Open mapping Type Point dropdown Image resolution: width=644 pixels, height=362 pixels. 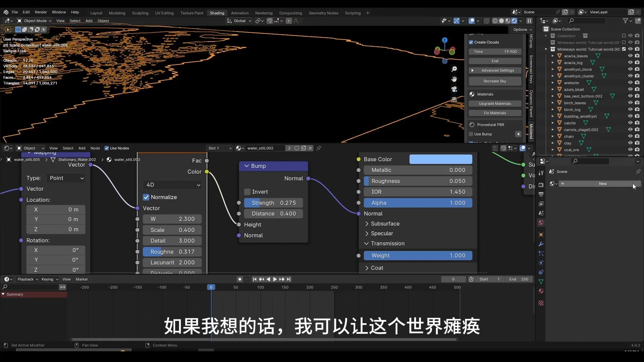66,178
